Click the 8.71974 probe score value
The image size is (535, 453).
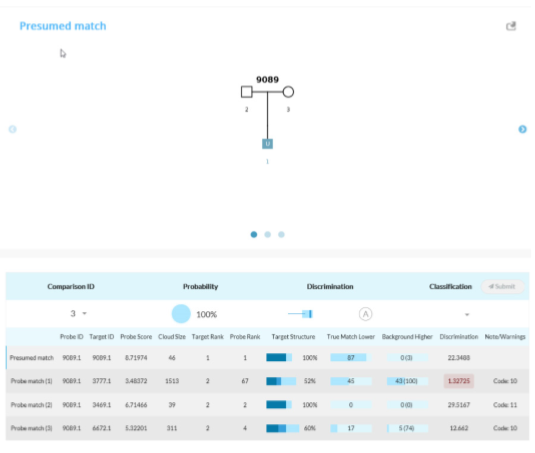point(136,357)
